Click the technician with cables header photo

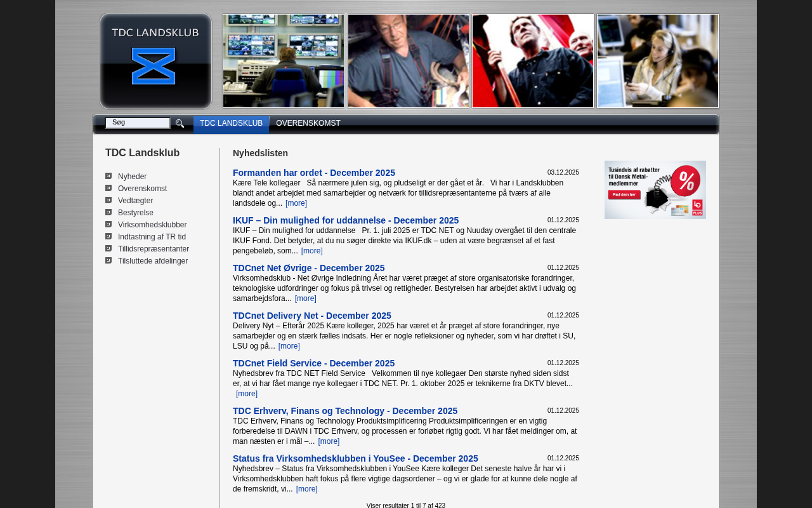[x=409, y=61]
